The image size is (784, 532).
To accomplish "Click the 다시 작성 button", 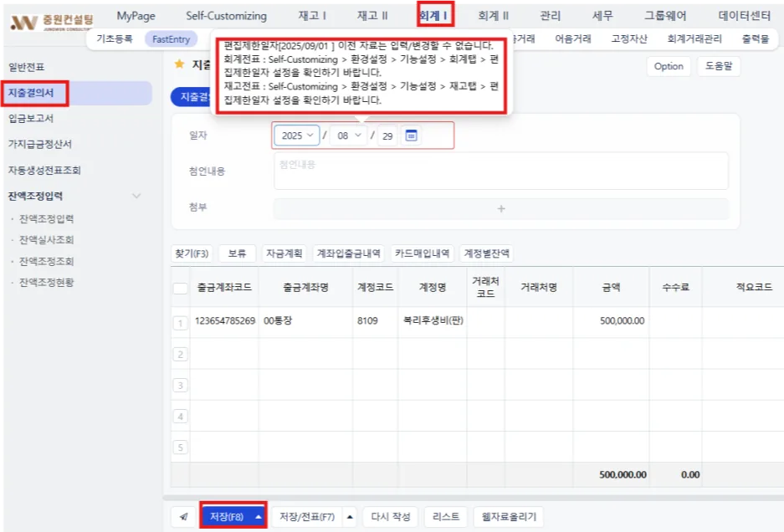I will pos(391,516).
